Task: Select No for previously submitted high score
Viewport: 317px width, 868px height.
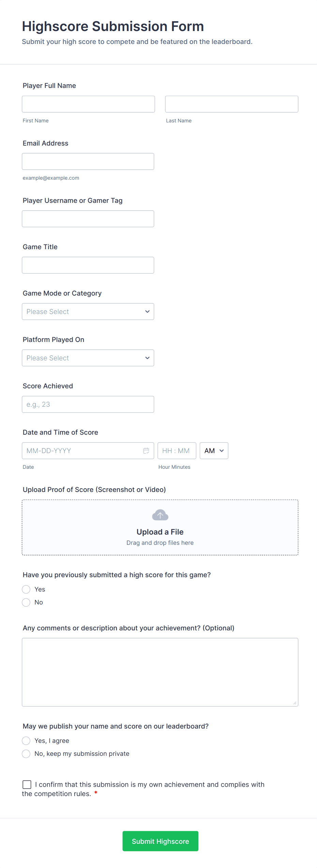Action: coord(26,602)
